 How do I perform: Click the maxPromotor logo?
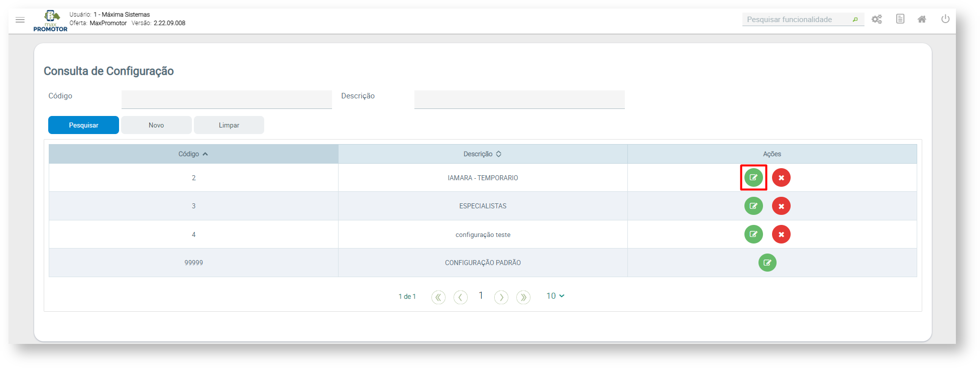point(51,21)
